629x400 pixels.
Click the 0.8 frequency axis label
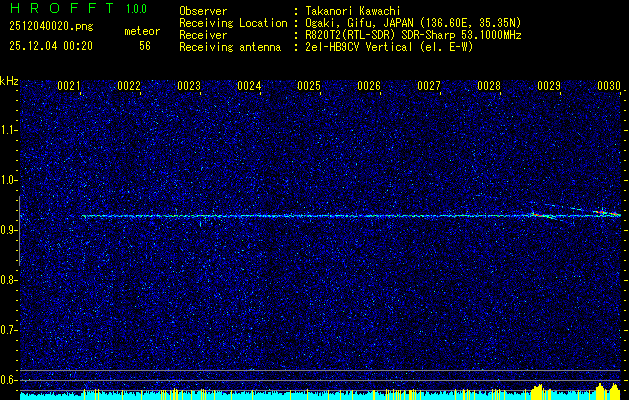tap(8, 280)
